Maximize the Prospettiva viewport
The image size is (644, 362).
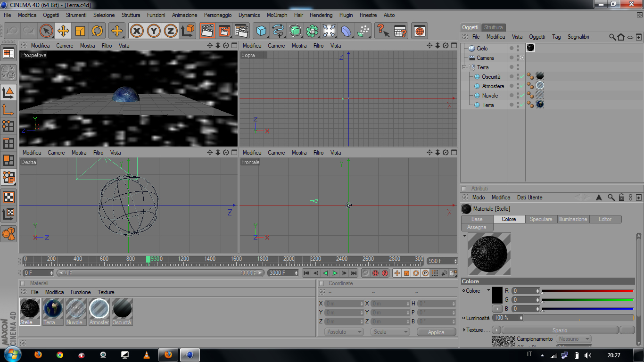pyautogui.click(x=234, y=46)
